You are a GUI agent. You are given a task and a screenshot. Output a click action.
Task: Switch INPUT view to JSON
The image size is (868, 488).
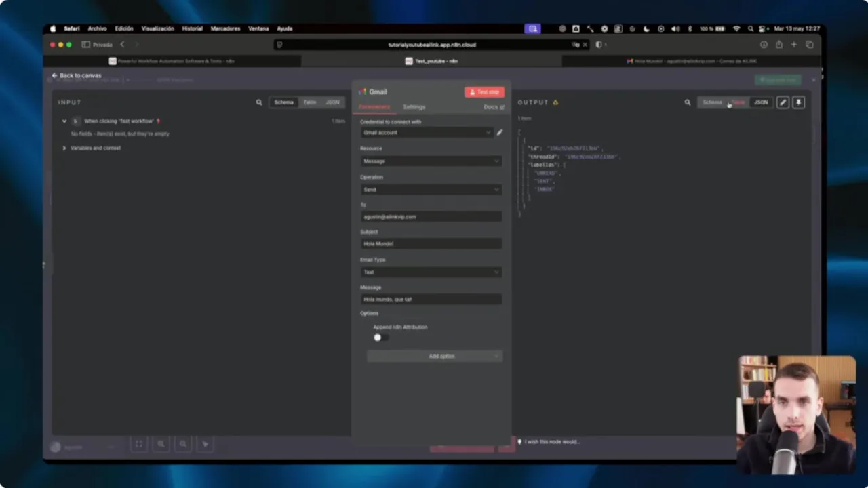pos(332,102)
